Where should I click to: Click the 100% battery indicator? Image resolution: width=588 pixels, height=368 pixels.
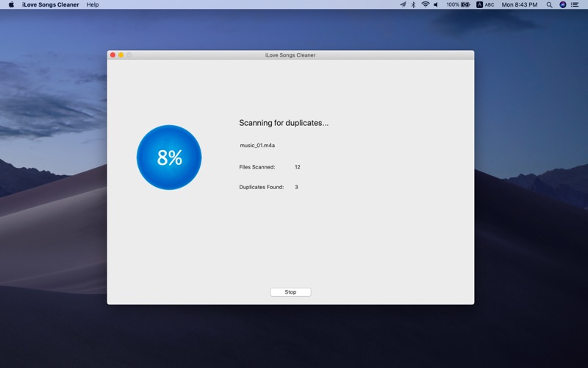[x=458, y=4]
